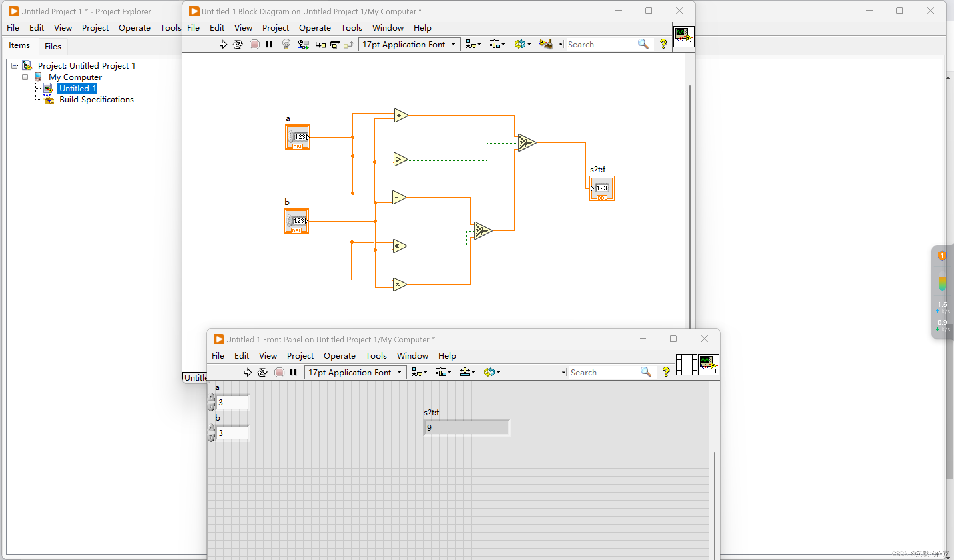
Task: Click the Context Help question mark in block diagram
Action: point(663,44)
